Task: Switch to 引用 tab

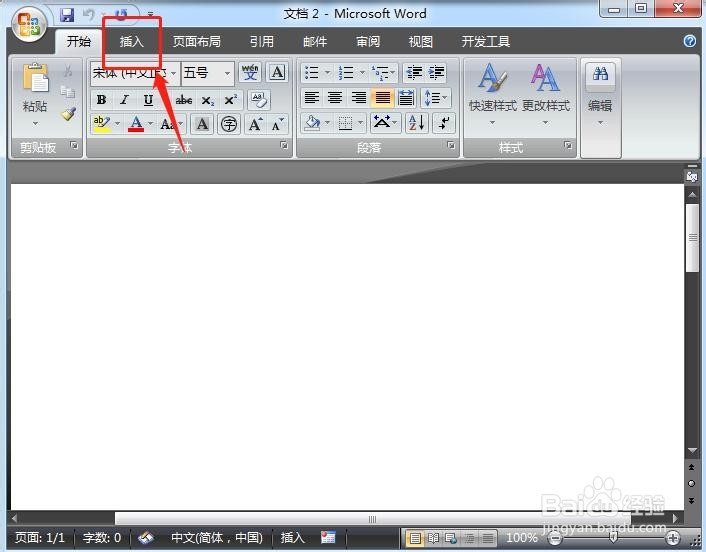Action: [262, 41]
